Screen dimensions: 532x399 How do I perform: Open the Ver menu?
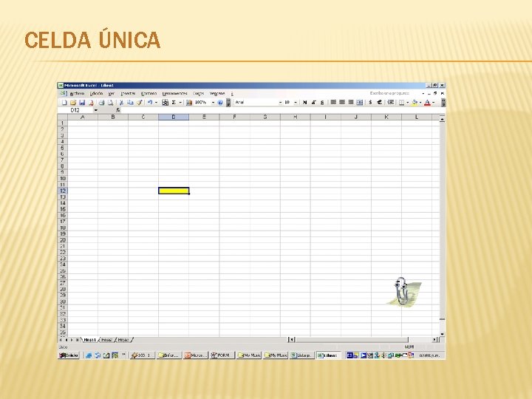pyautogui.click(x=112, y=93)
